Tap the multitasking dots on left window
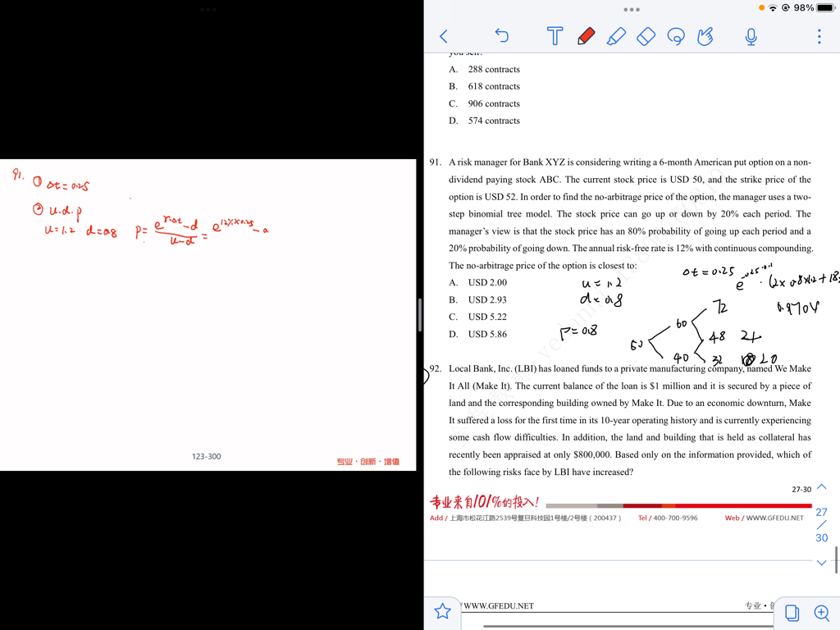 click(208, 10)
